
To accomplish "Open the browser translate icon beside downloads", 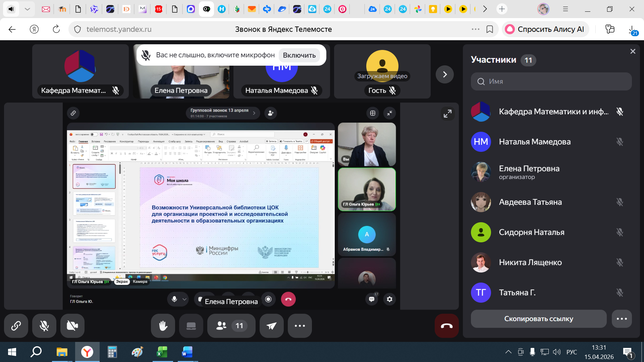I will coord(610,29).
